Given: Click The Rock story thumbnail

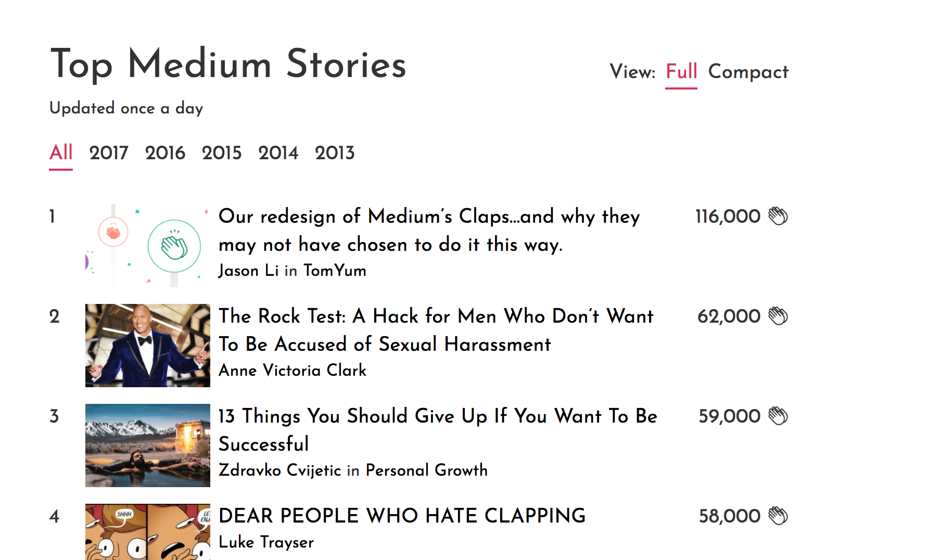Looking at the screenshot, I should click(147, 345).
